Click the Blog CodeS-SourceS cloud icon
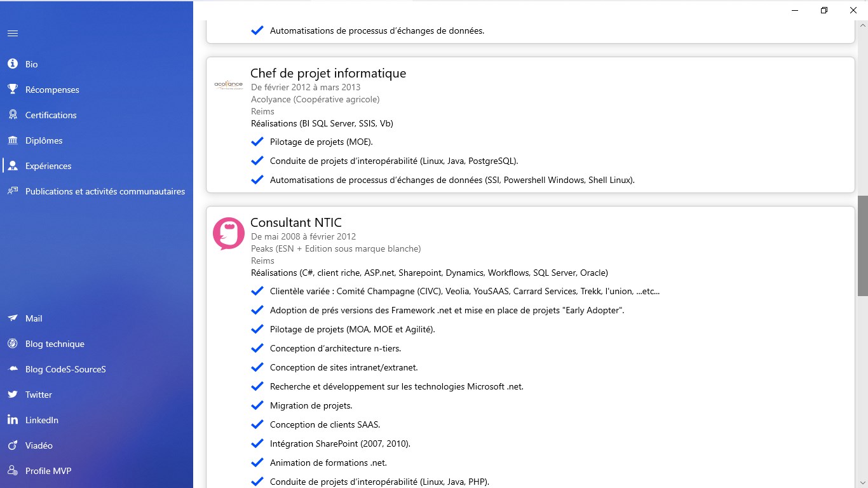 pos(13,369)
